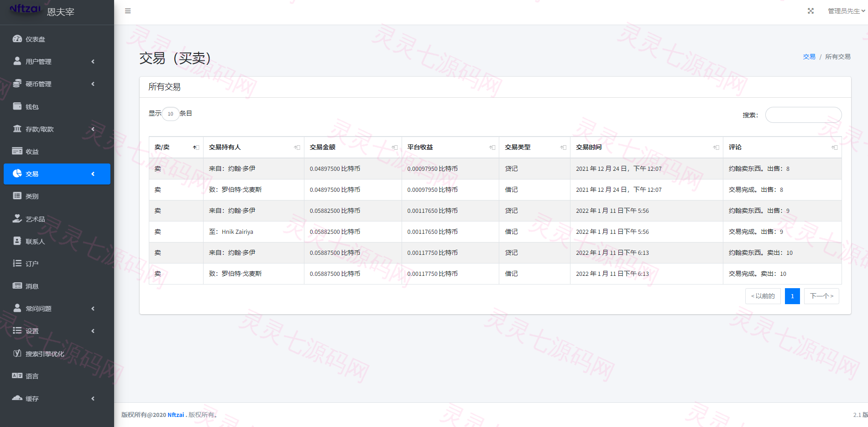Viewport: 868px width, 427px height.
Task: Click the 艺术品 artwork icon
Action: tap(17, 218)
